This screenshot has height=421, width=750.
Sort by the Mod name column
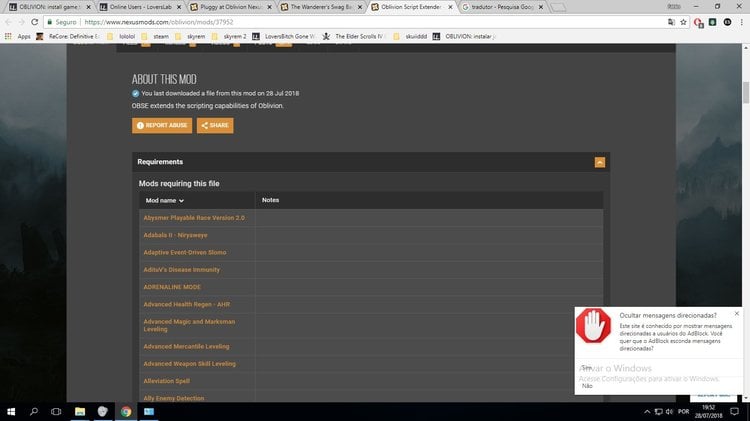pyautogui.click(x=165, y=200)
